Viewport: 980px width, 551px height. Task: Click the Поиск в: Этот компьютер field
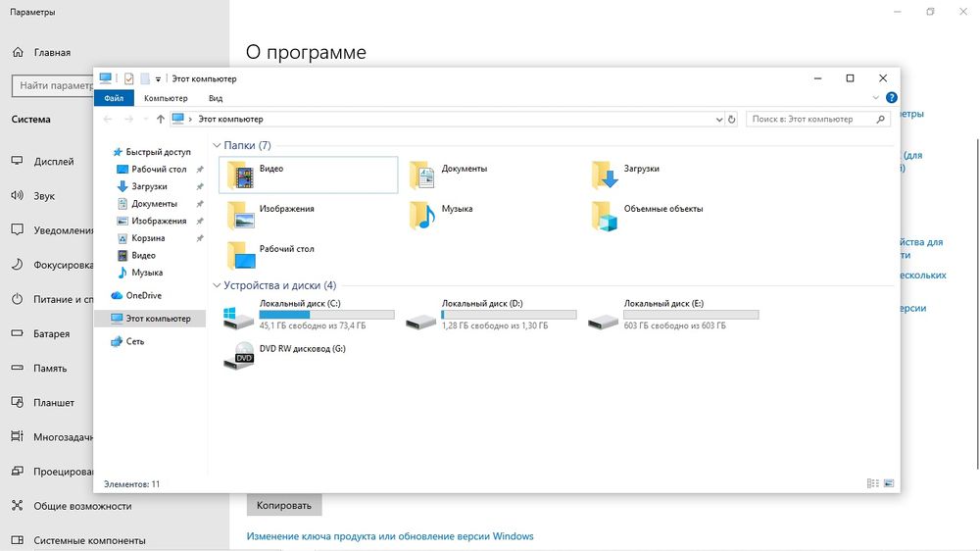pyautogui.click(x=817, y=119)
